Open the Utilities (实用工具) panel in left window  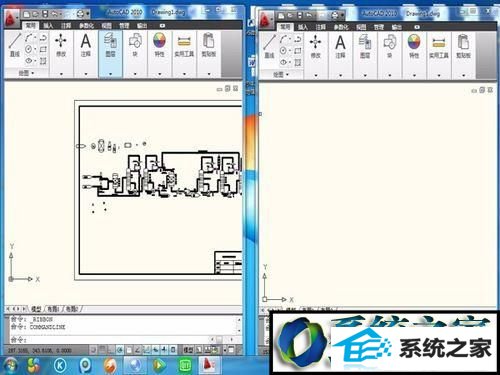coord(184,45)
